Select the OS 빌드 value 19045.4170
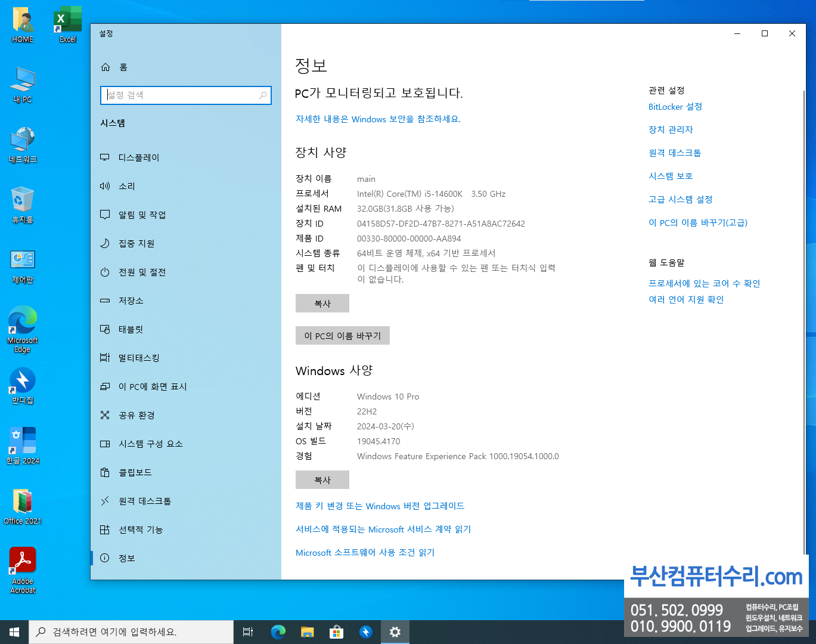This screenshot has width=816, height=644. [x=378, y=441]
